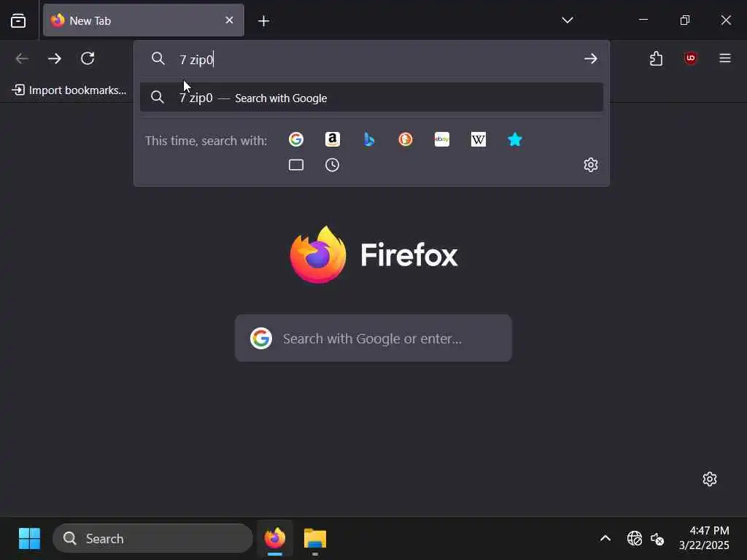
Task: Search this time with Wikipedia
Action: (479, 139)
